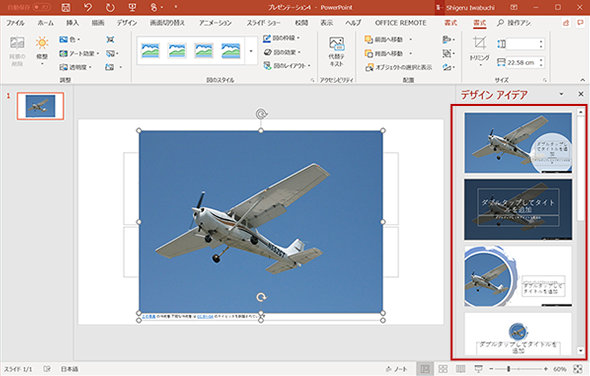Expand the picture styles gallery
Screen dimensions: 590x376
251,51
